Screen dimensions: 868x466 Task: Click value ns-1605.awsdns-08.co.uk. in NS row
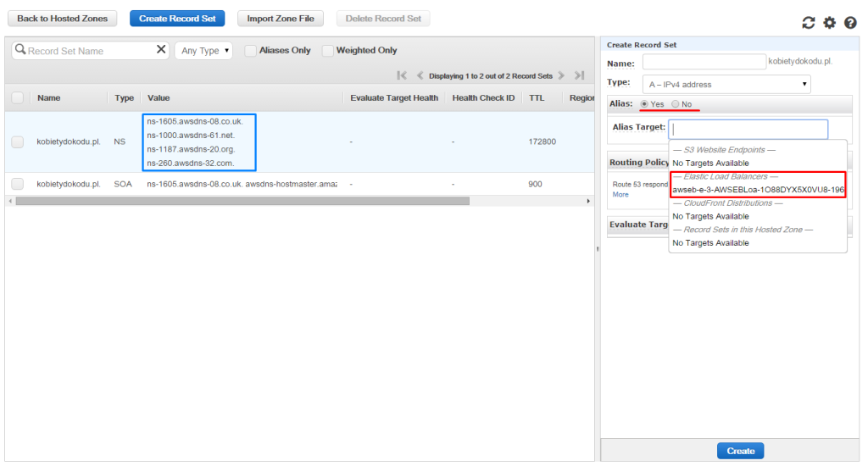pyautogui.click(x=195, y=121)
